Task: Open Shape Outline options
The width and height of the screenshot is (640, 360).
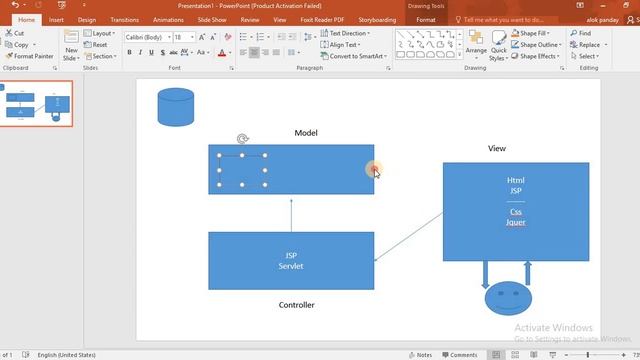Action: pos(537,44)
